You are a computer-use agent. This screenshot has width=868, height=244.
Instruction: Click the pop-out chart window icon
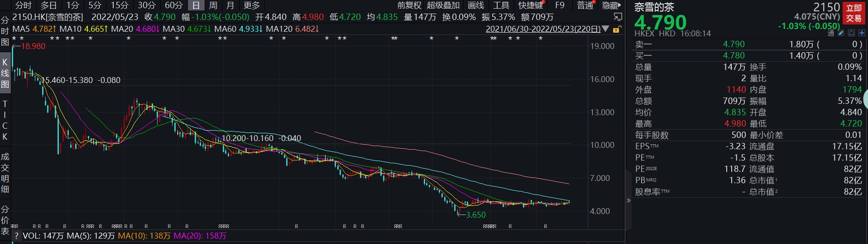(x=618, y=17)
